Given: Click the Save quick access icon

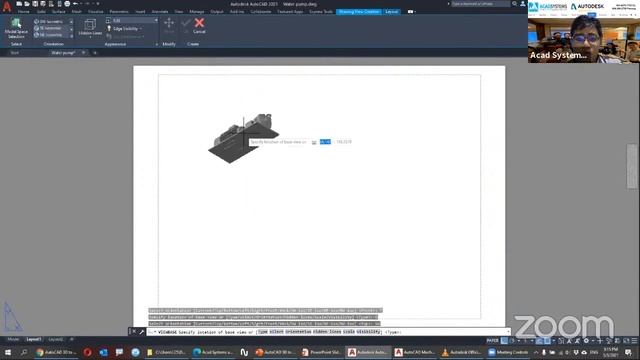Looking at the screenshot, I should [35, 4].
